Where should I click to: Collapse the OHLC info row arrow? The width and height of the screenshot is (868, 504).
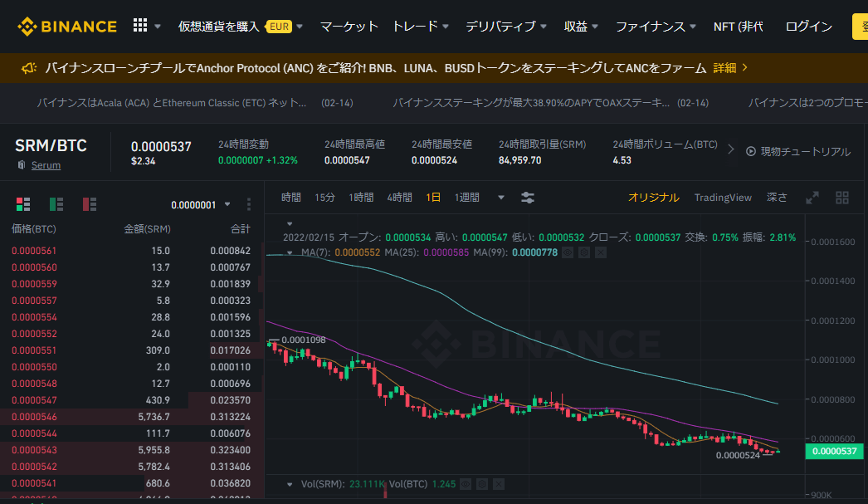coord(290,224)
